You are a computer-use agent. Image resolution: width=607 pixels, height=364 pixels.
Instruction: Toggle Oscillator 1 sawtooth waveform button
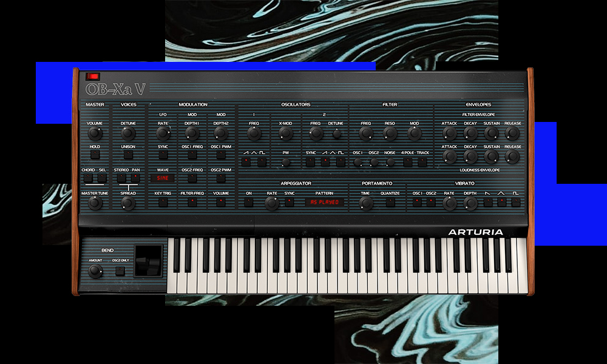pos(246,162)
